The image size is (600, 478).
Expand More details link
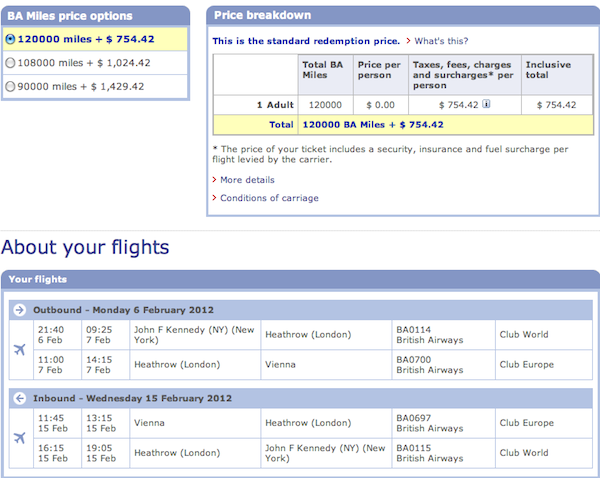pos(247,180)
